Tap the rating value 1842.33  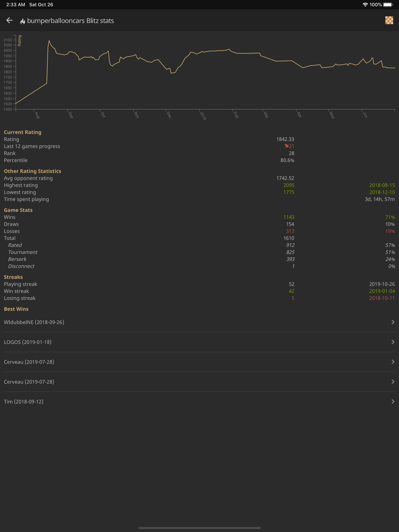click(285, 139)
